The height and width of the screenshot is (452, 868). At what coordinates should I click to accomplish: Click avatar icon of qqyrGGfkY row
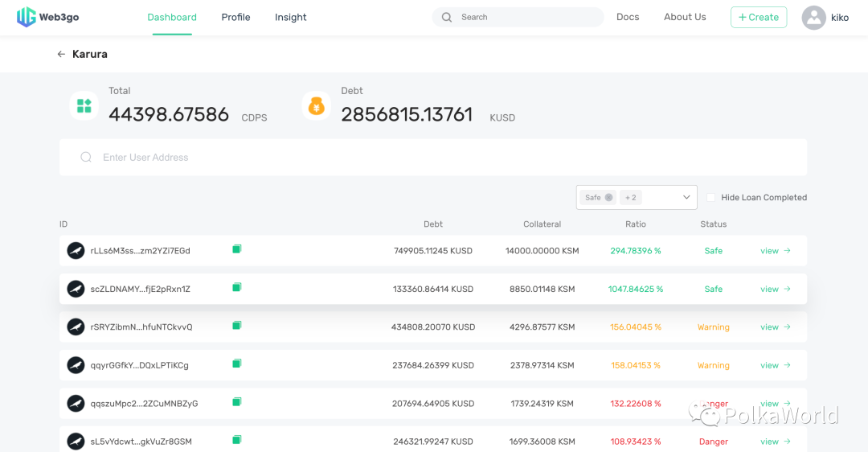click(x=76, y=366)
